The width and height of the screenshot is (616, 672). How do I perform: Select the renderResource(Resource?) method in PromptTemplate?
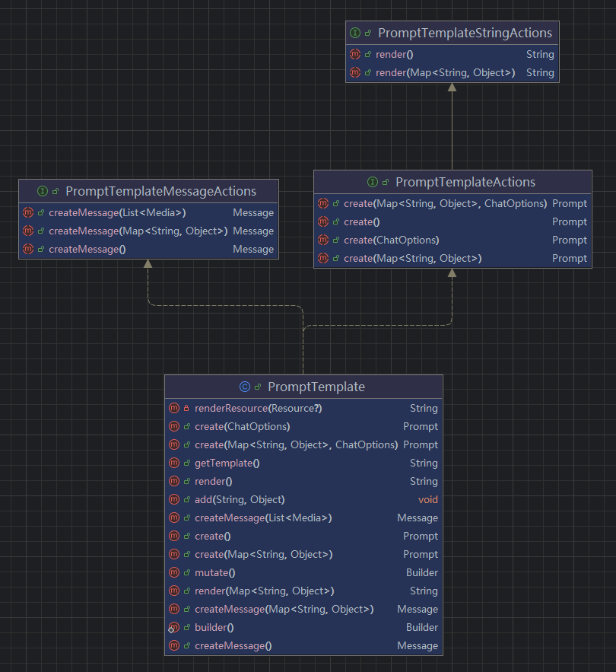click(x=258, y=408)
